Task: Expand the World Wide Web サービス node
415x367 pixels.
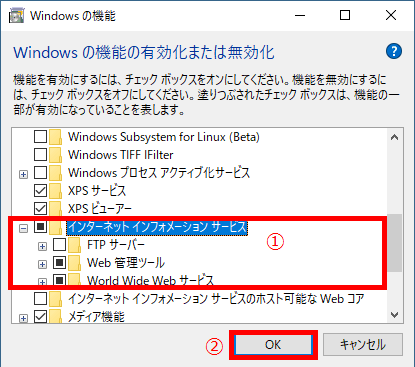Action: [x=42, y=282]
